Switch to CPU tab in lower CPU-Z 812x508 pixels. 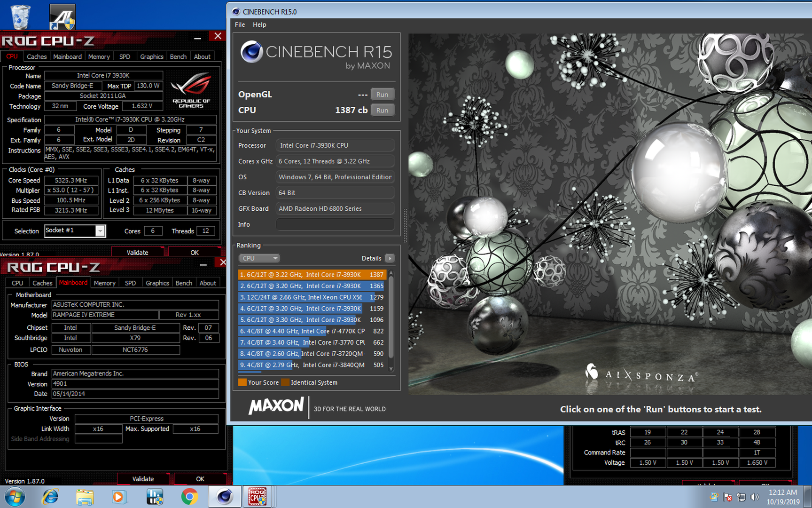(17, 283)
